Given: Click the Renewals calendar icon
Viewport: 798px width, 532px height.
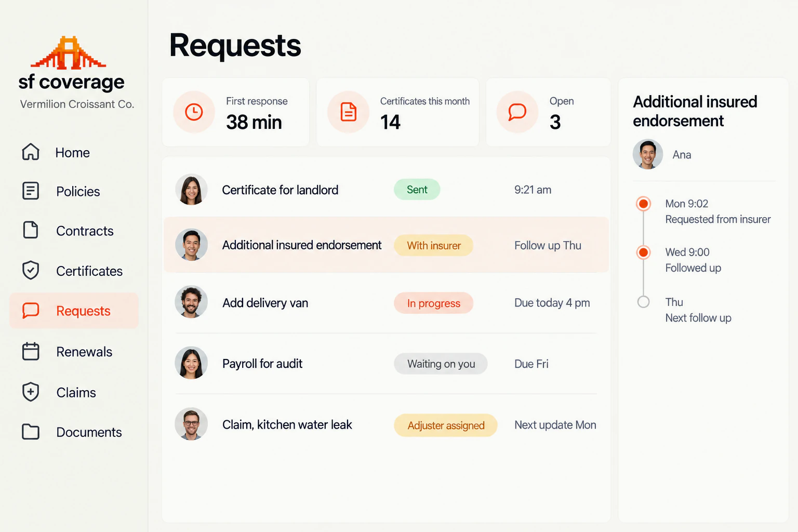Looking at the screenshot, I should pyautogui.click(x=31, y=351).
